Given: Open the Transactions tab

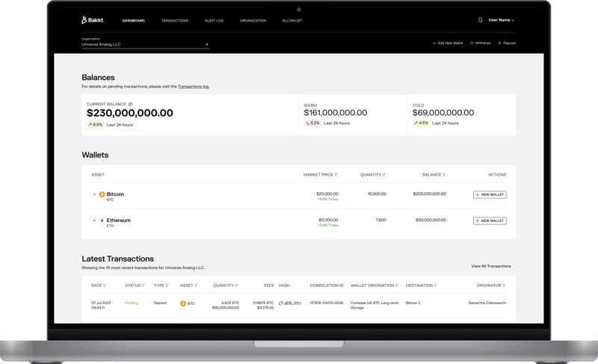Looking at the screenshot, I should (175, 21).
